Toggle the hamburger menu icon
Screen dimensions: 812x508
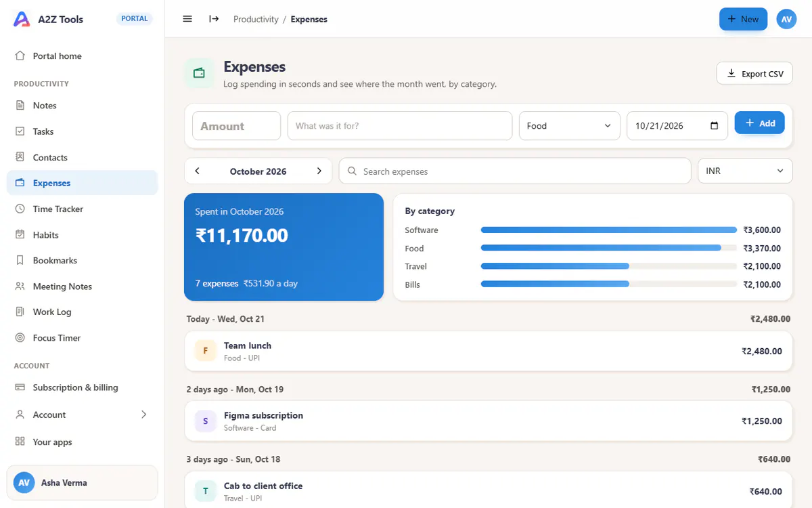click(187, 19)
